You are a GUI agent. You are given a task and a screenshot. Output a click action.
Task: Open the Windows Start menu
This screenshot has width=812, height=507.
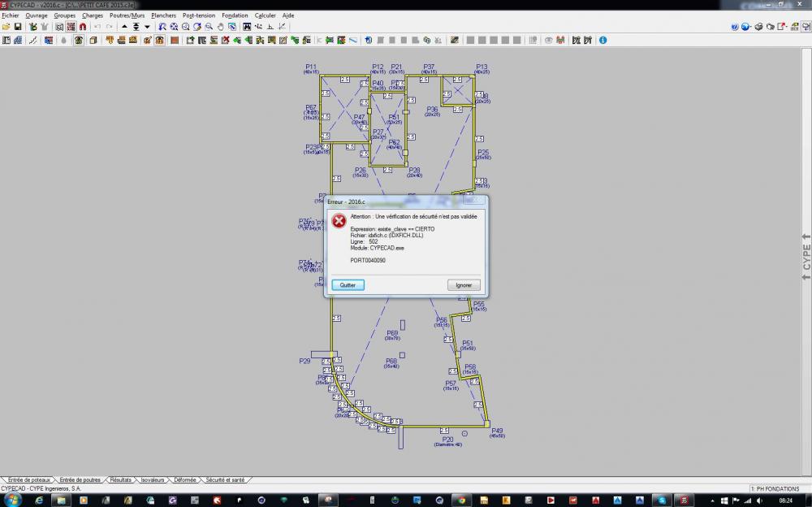pos(11,500)
